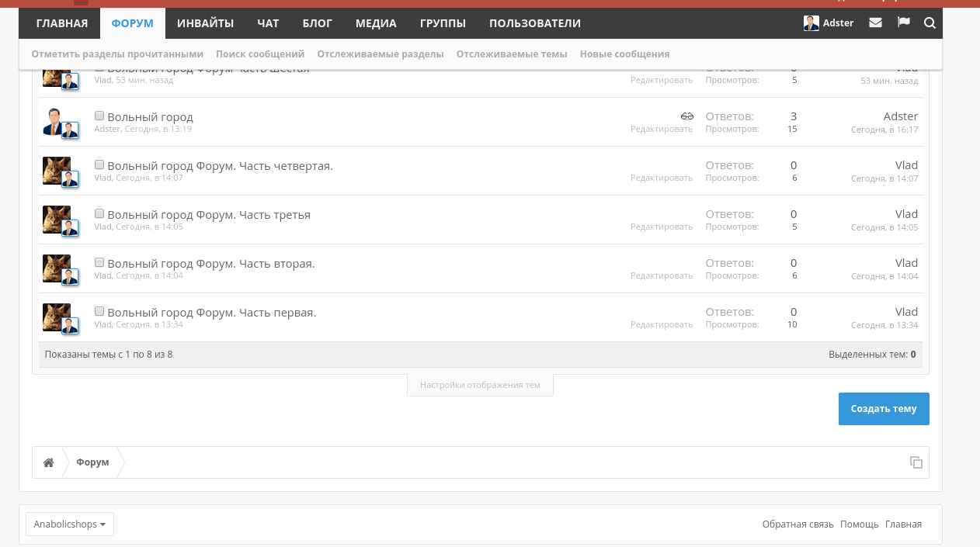Open the ГРУППЫ nav tab
This screenshot has height=547, width=980.
[x=443, y=23]
